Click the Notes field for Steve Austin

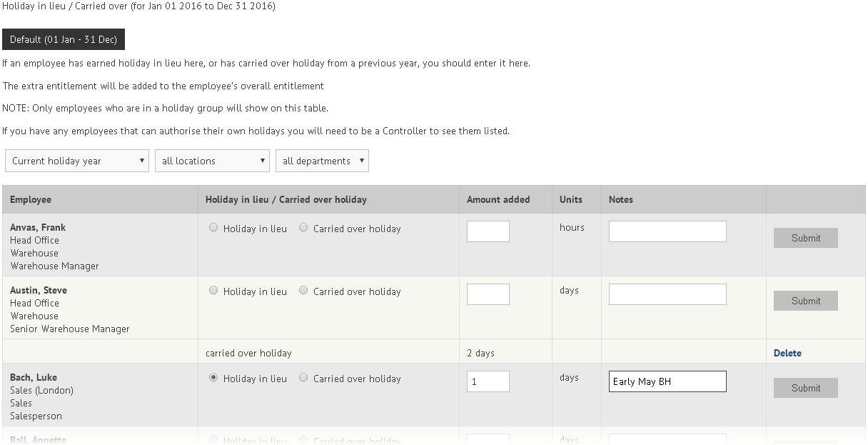tap(667, 294)
